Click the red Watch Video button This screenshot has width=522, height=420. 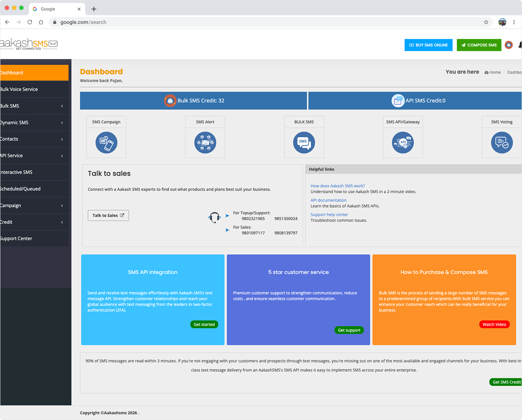pos(494,324)
